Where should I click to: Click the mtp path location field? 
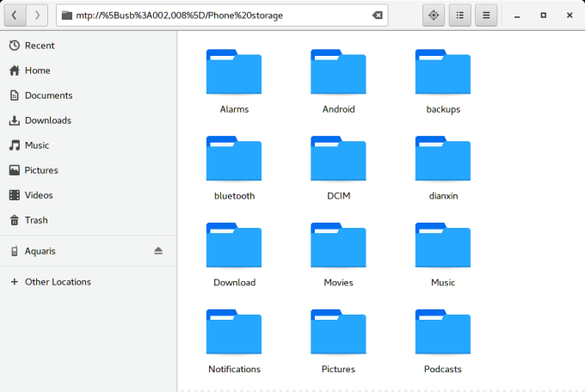pyautogui.click(x=222, y=15)
